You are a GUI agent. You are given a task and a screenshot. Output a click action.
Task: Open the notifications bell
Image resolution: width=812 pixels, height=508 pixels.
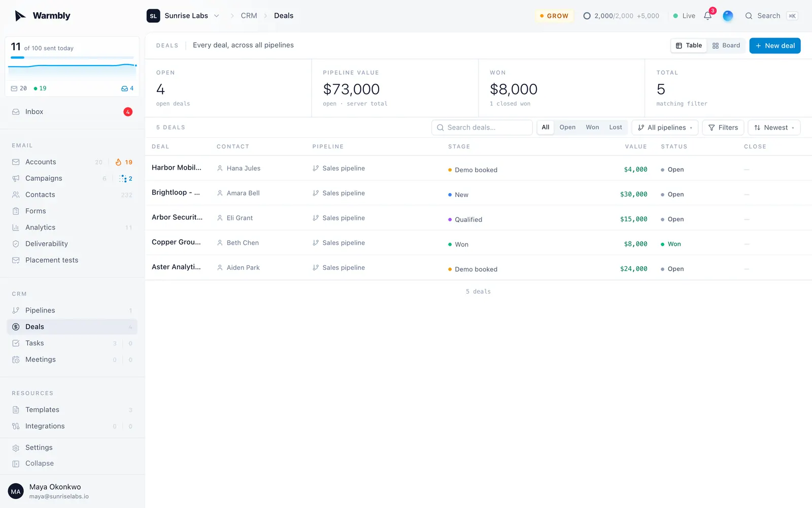click(x=708, y=16)
